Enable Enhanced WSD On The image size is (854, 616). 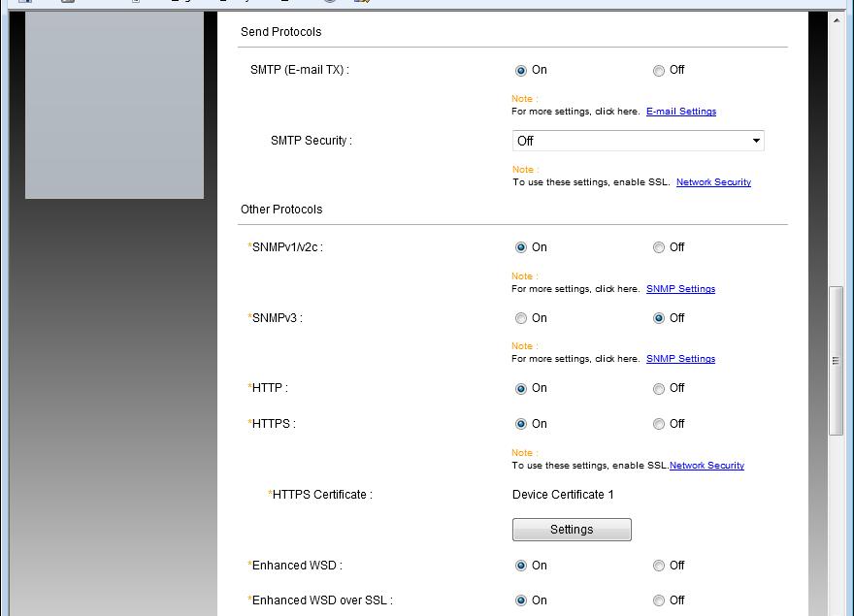521,566
